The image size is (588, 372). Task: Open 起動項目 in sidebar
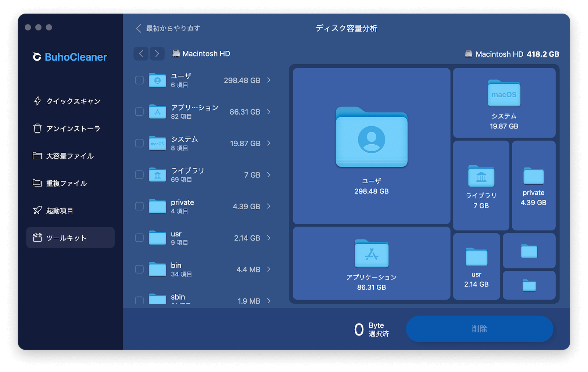[x=71, y=210]
